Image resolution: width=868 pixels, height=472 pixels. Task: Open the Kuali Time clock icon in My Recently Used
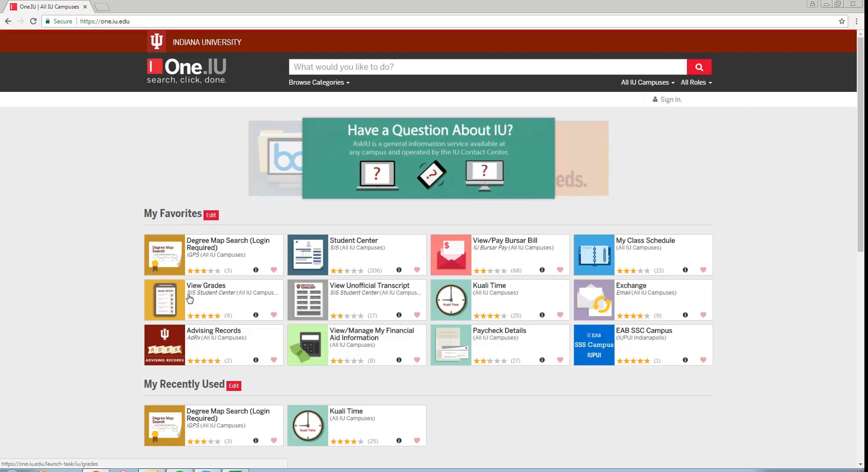pyautogui.click(x=308, y=425)
